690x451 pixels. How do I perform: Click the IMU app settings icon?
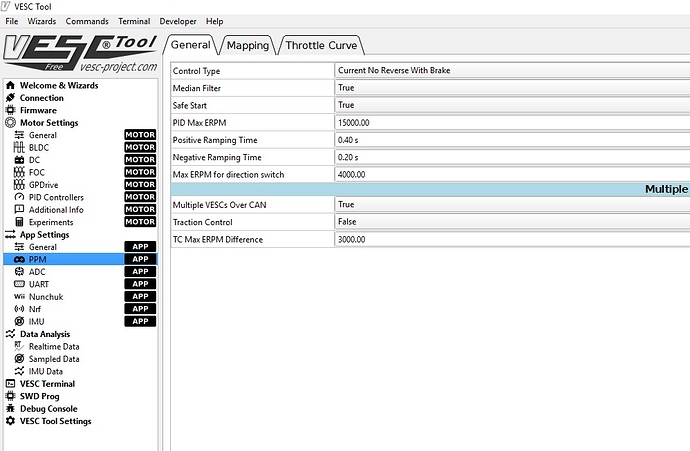point(19,321)
